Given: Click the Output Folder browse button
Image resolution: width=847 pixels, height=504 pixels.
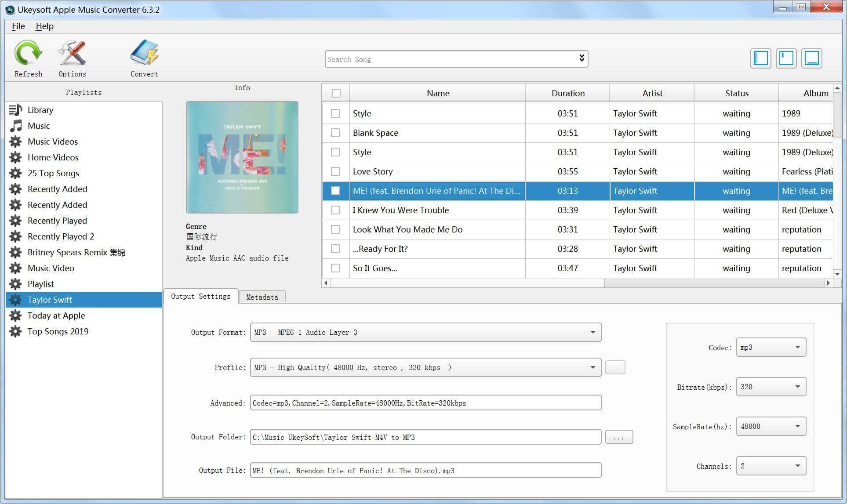Looking at the screenshot, I should click(x=616, y=437).
